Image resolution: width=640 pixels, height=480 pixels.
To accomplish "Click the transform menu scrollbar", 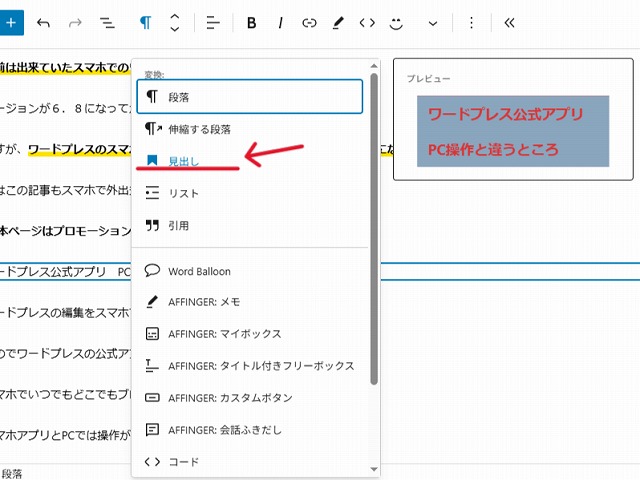I will [374, 230].
